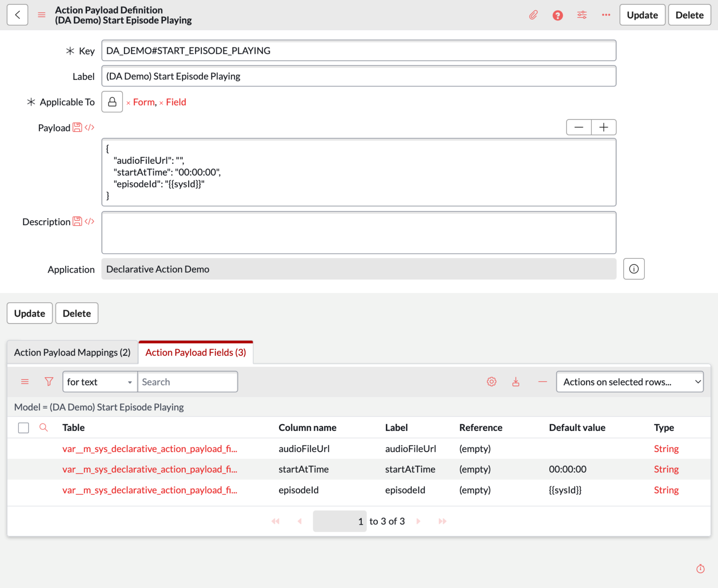The width and height of the screenshot is (718, 588).
Task: Switch to Action Payload Mappings tab
Action: coord(72,353)
